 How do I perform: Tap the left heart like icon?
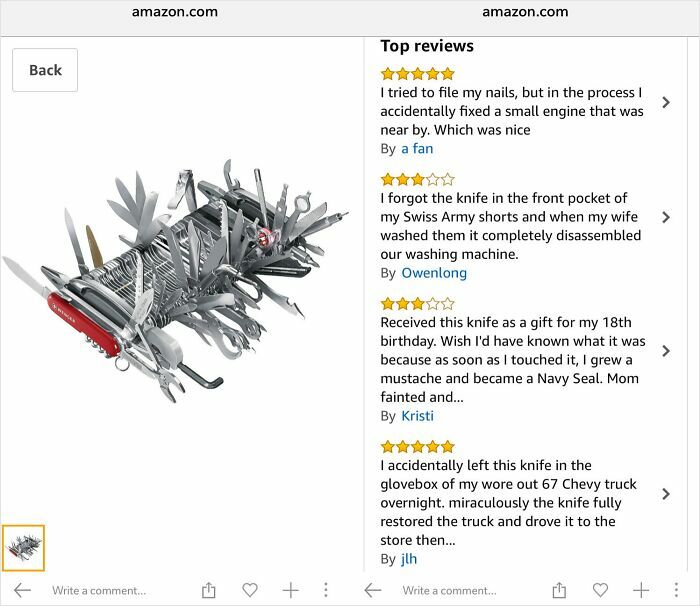(251, 590)
